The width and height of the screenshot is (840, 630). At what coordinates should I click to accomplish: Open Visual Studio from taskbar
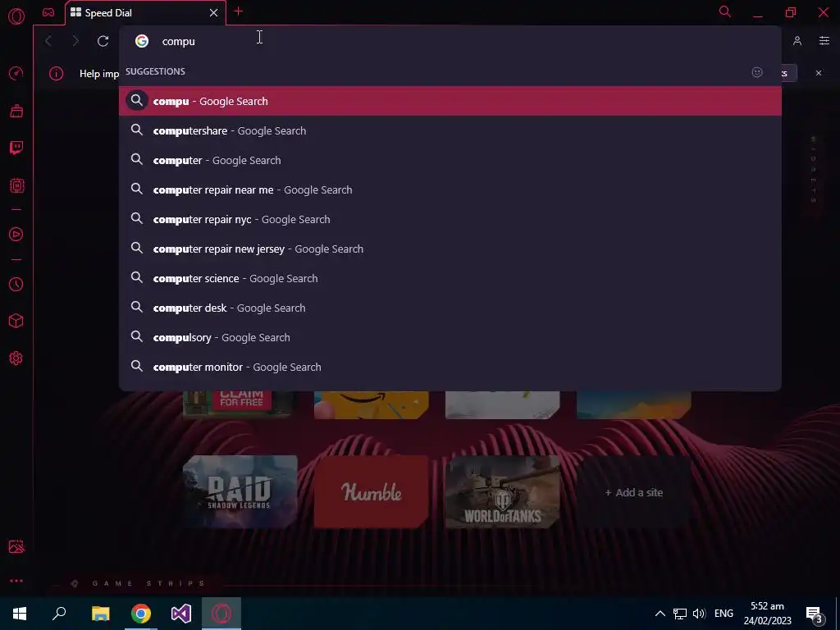(x=181, y=614)
